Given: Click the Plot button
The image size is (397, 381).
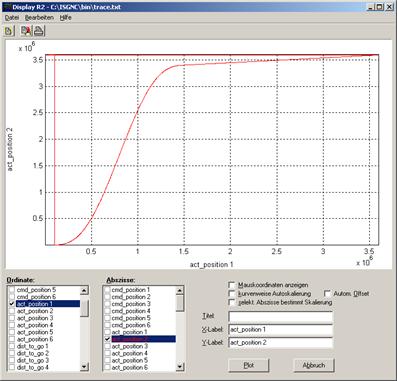Looking at the screenshot, I should 249,365.
